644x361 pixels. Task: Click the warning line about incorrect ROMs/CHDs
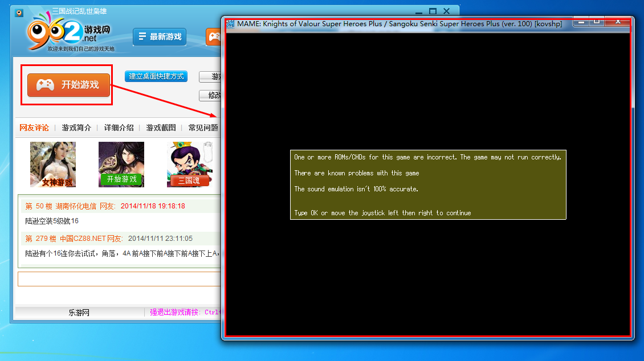[427, 157]
